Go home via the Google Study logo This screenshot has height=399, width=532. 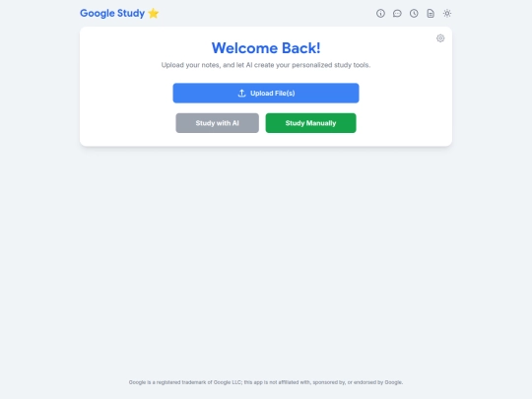click(x=119, y=13)
